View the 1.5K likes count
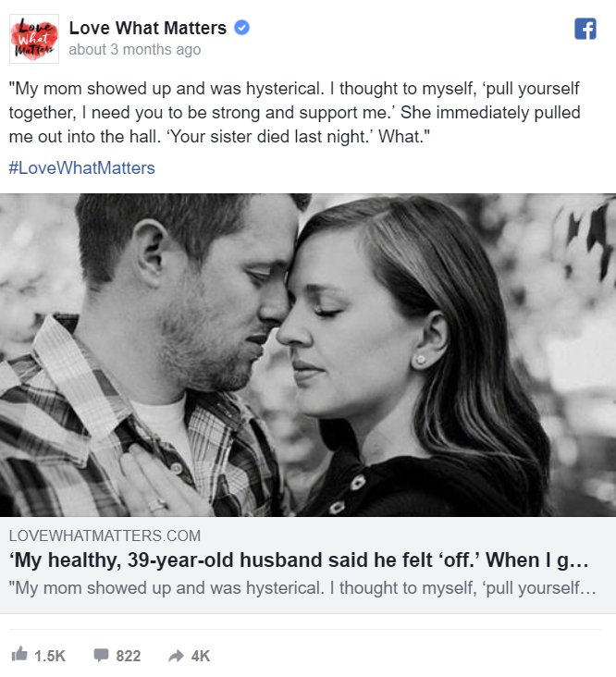 pos(50,656)
